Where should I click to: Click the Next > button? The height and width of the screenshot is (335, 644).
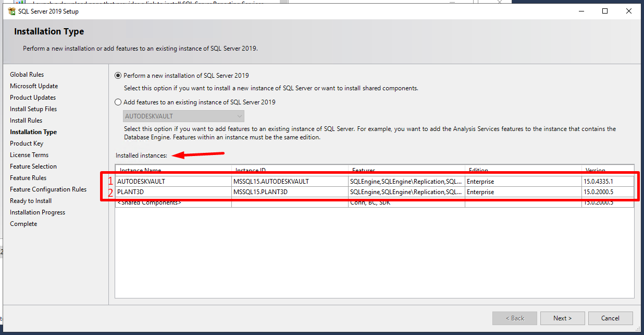(x=562, y=318)
